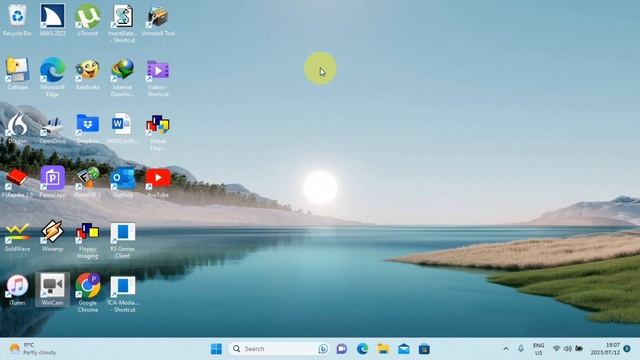The width and height of the screenshot is (640, 360).
Task: Switch input language via ENG US indicator
Action: [538, 349]
